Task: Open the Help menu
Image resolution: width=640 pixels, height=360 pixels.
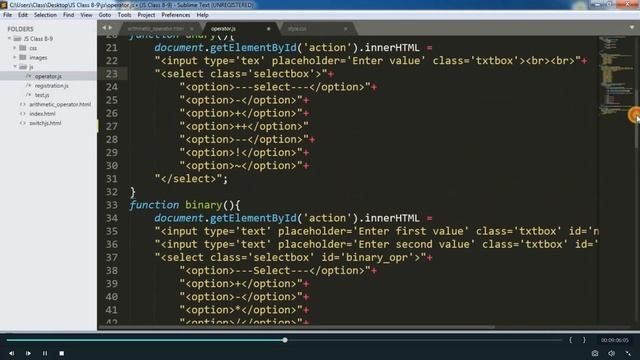Action: click(x=202, y=15)
